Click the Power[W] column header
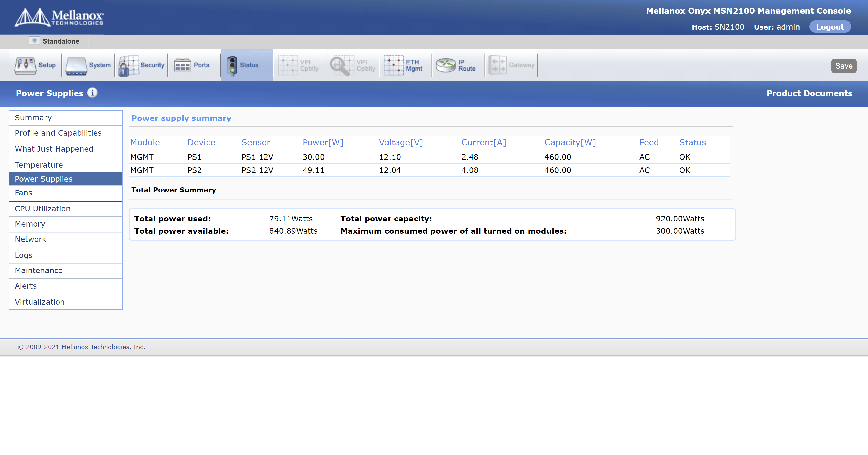Screen dimensions: 868x455 323,143
